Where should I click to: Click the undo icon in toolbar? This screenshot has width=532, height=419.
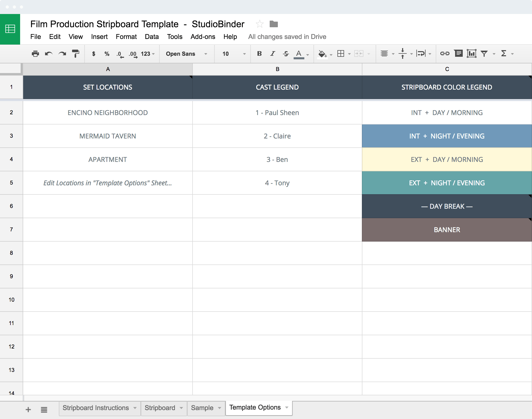(x=49, y=53)
